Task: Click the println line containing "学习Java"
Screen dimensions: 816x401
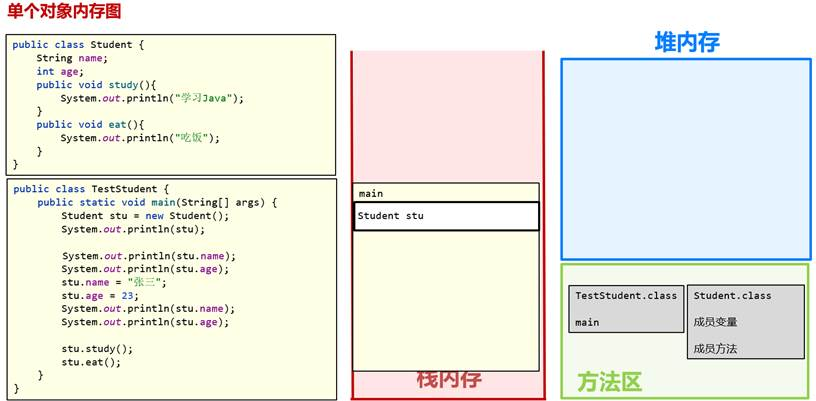Action: 152,98
